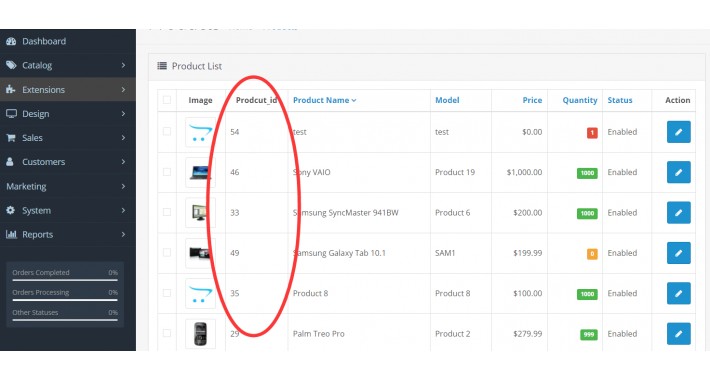
Task: Check the box for Sony VAIO
Action: tap(167, 172)
